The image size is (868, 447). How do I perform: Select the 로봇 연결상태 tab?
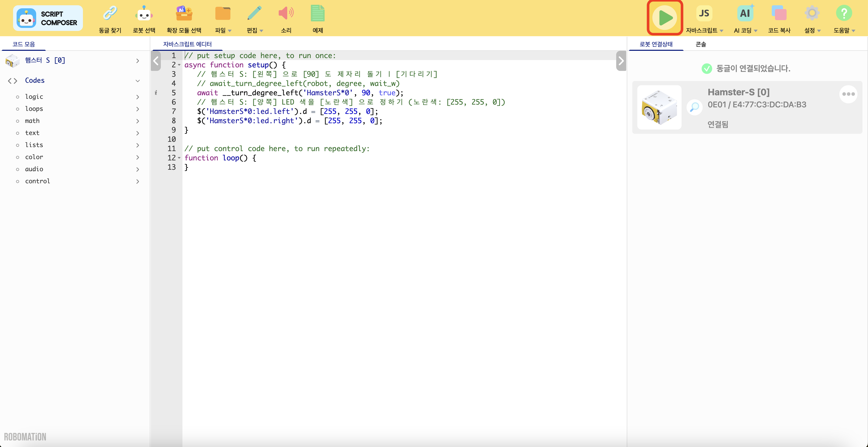[x=656, y=44]
